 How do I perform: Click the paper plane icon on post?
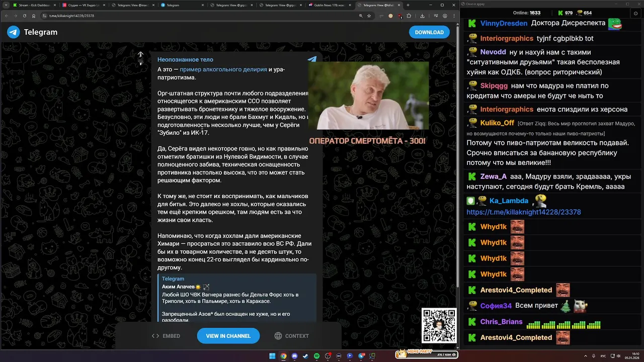click(312, 59)
